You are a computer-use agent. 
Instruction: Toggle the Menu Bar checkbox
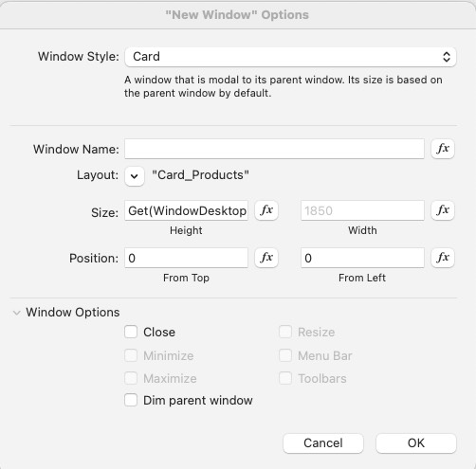point(285,355)
